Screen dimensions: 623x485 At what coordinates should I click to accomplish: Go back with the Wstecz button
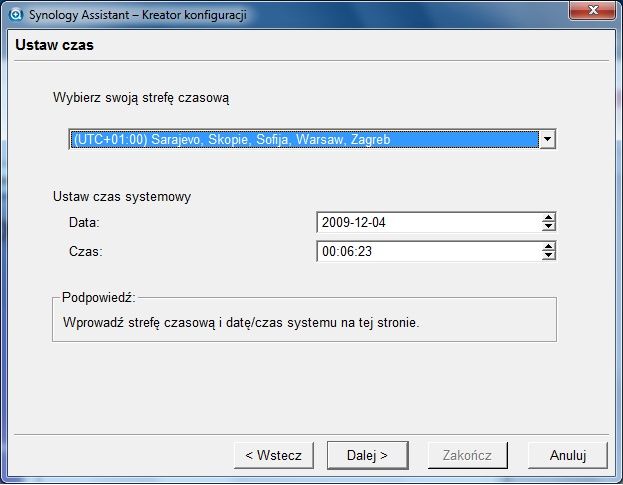click(274, 455)
